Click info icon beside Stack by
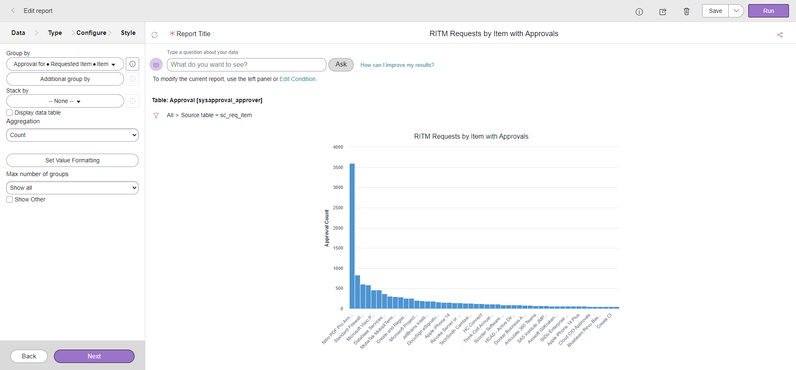The image size is (796, 370). [132, 101]
